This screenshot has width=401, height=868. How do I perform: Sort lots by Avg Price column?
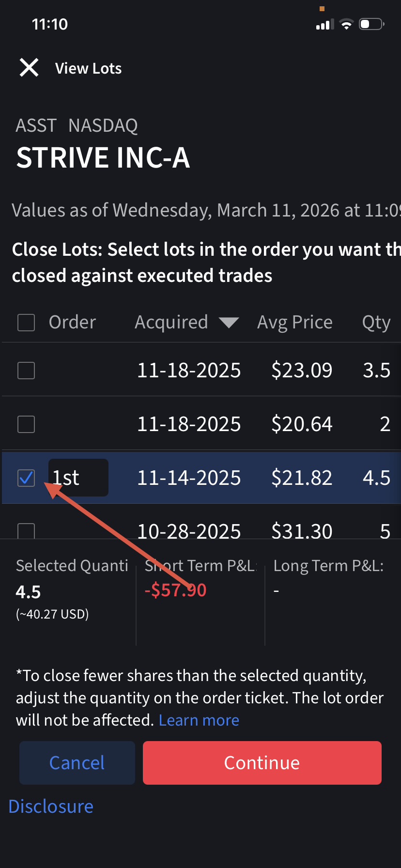pyautogui.click(x=295, y=323)
